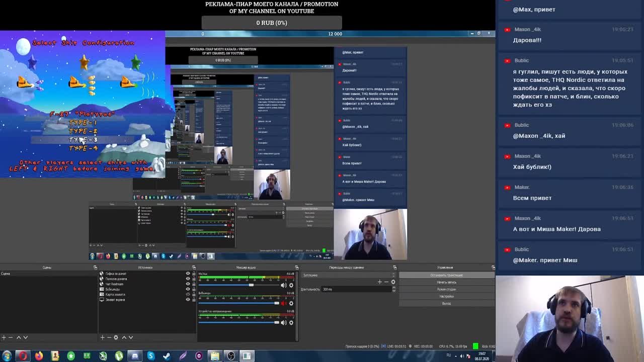The height and width of the screenshot is (362, 644).
Task: Unmute the red webcam audio speaker icon
Action: pyautogui.click(x=283, y=303)
